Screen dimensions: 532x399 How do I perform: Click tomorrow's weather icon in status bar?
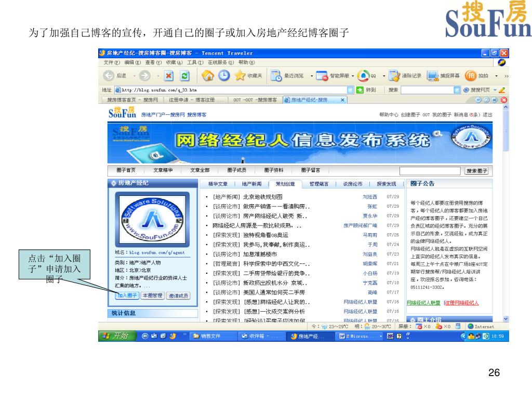[x=367, y=326]
